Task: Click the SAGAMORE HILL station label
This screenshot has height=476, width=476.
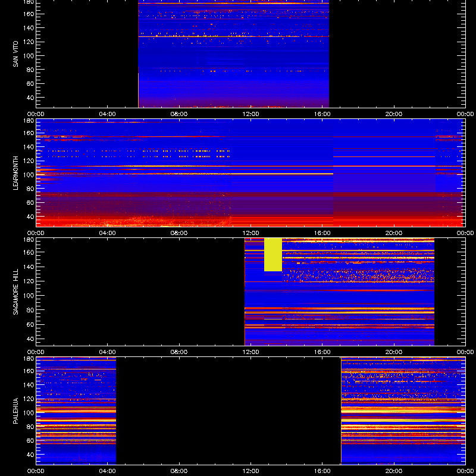Action: coord(15,292)
